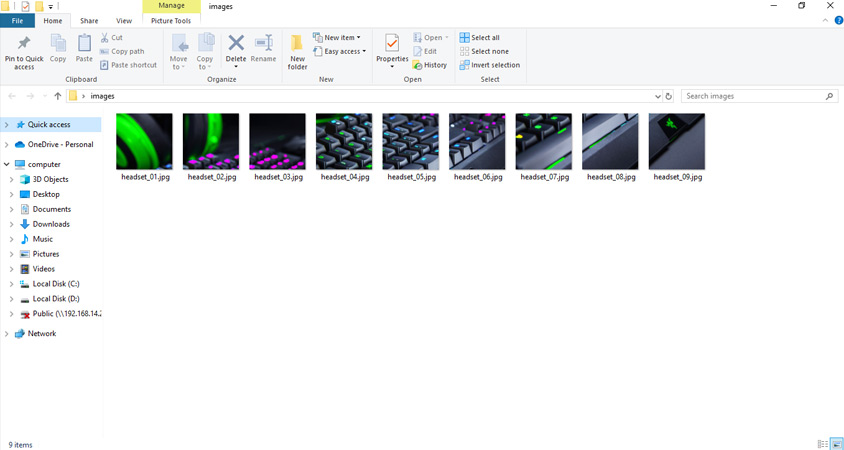Switch to large thumbnails view in status bar
Screen dimensions: 844x450
click(x=836, y=444)
